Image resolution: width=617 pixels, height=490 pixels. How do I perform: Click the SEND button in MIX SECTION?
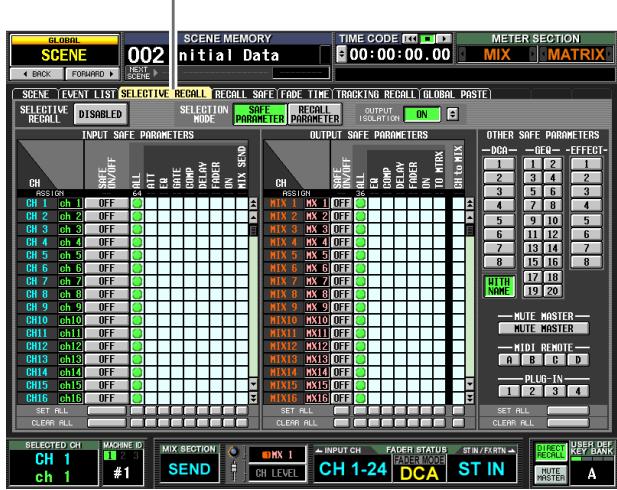(189, 469)
